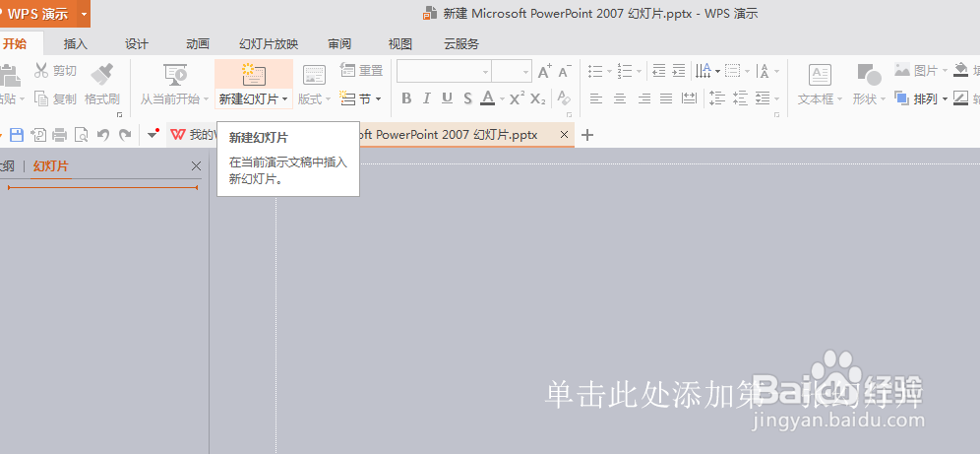Click the Print icon in quick access bar

59,135
